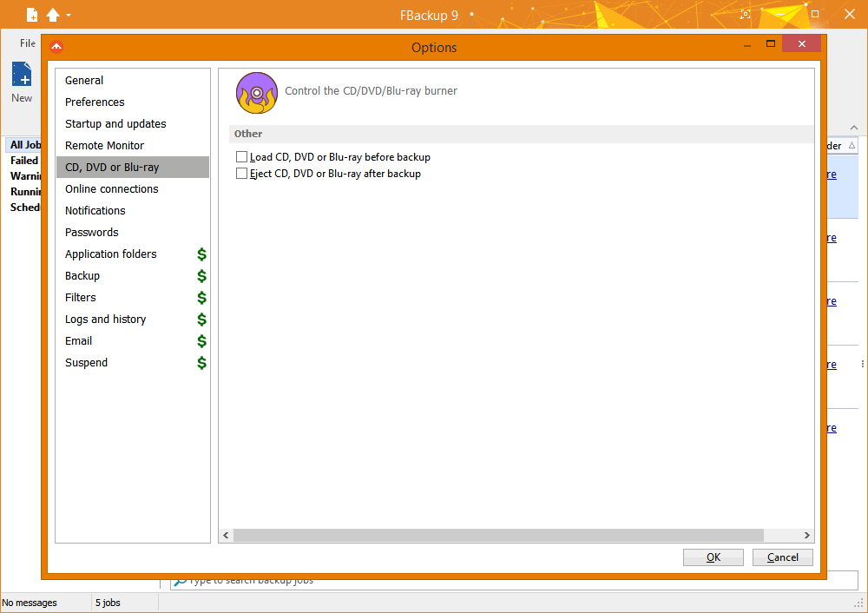The height and width of the screenshot is (613, 868).
Task: Click the CD burner flame icon
Action: click(x=256, y=93)
